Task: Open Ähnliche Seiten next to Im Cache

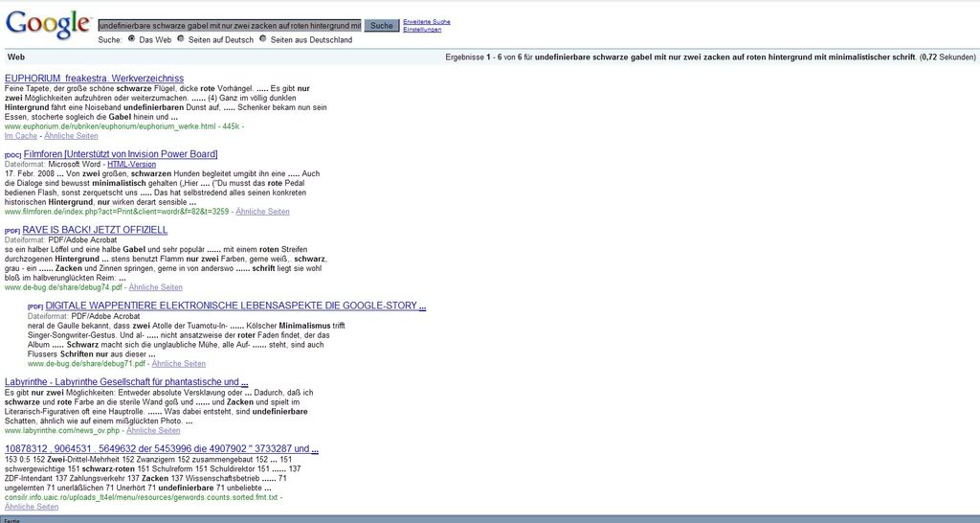Action: pos(71,136)
